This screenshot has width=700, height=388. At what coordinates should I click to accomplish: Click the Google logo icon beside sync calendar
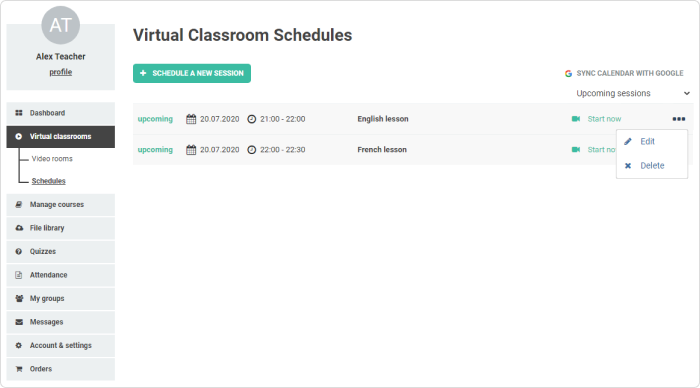(x=568, y=73)
